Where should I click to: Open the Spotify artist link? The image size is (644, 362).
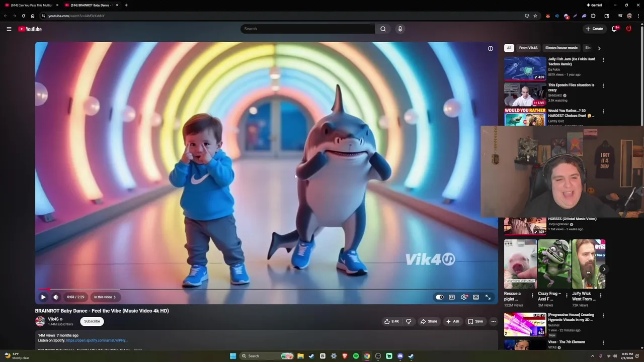coord(96,340)
